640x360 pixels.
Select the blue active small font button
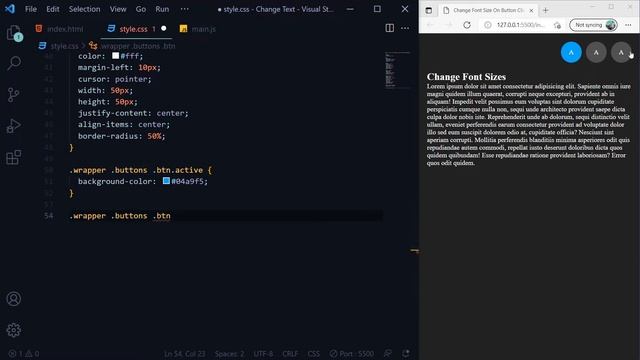tap(571, 52)
